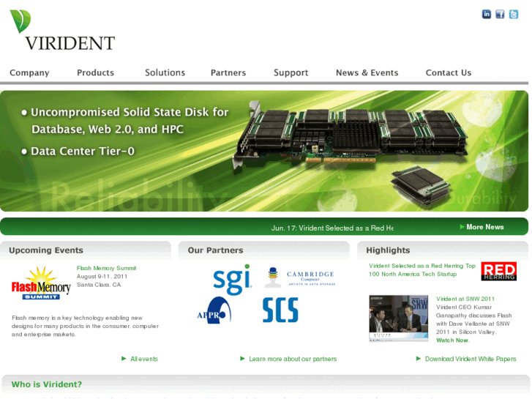Open Virident at SNW 2011 link
The width and height of the screenshot is (532, 399).
point(465,299)
